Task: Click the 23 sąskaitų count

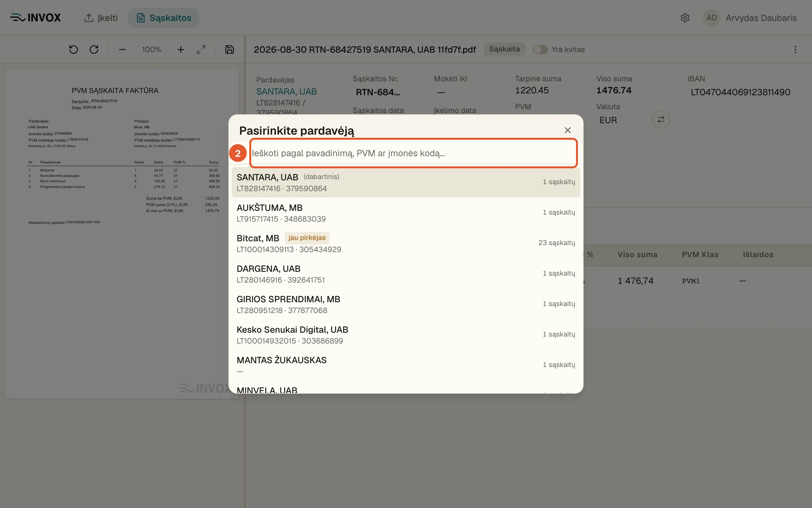Action: click(557, 243)
